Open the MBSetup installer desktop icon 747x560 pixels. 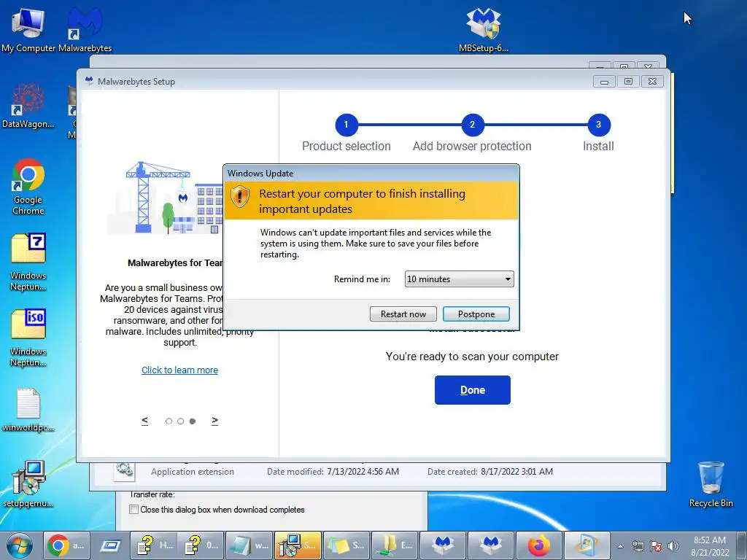483,28
